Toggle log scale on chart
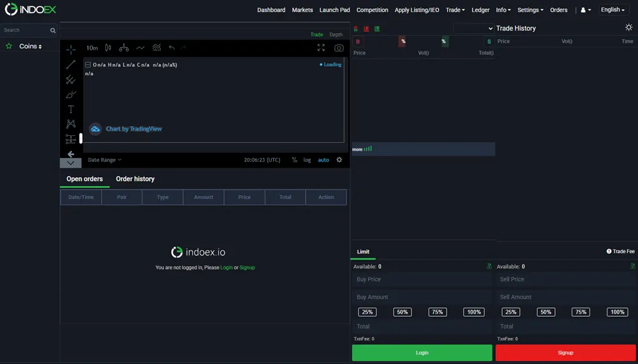The image size is (638, 364). click(307, 160)
